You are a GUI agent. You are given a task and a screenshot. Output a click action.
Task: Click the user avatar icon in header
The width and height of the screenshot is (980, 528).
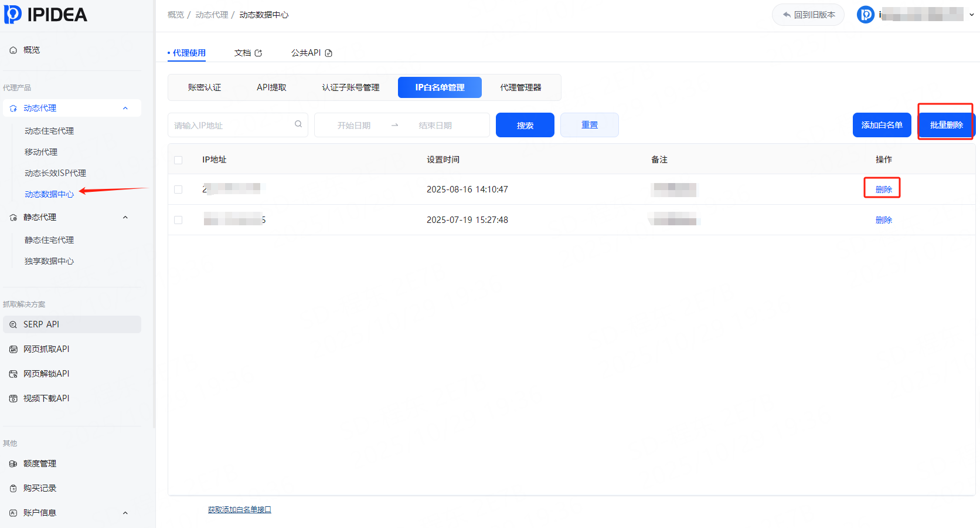coord(865,15)
